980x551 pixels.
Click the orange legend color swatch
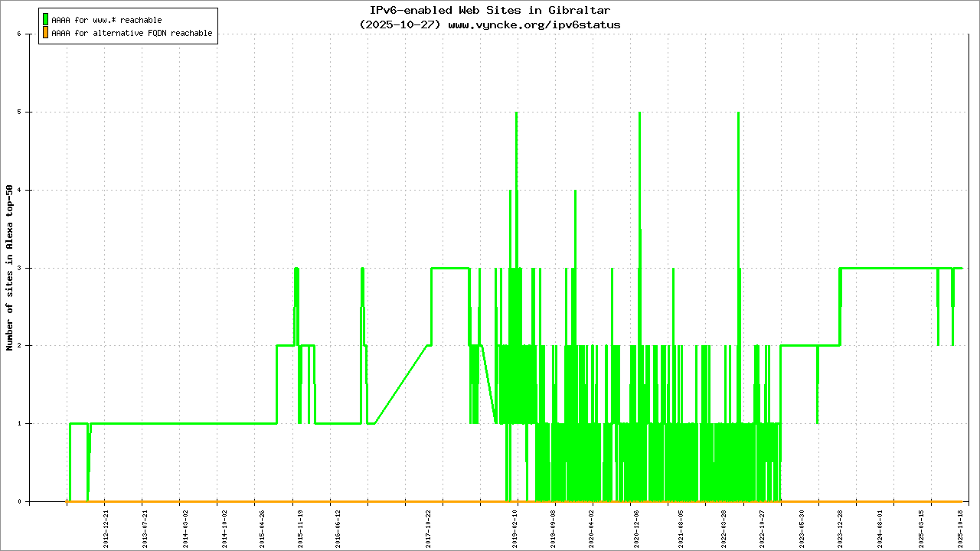pyautogui.click(x=45, y=33)
